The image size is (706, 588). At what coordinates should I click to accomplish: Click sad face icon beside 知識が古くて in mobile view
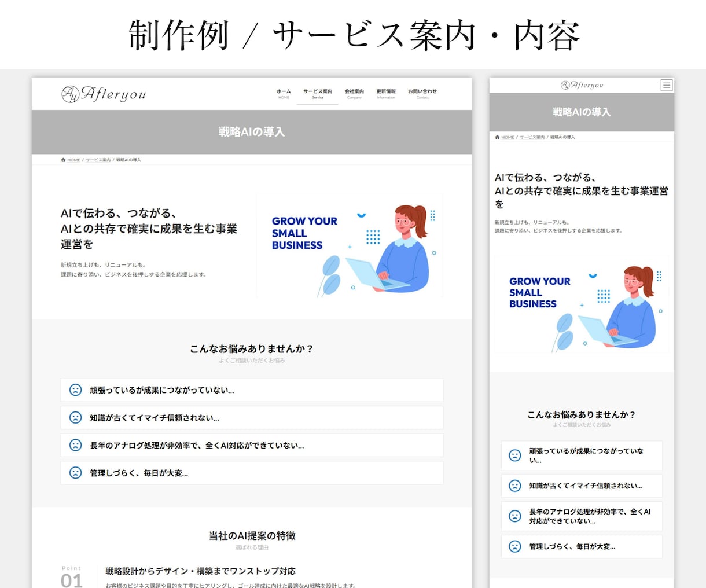point(514,486)
